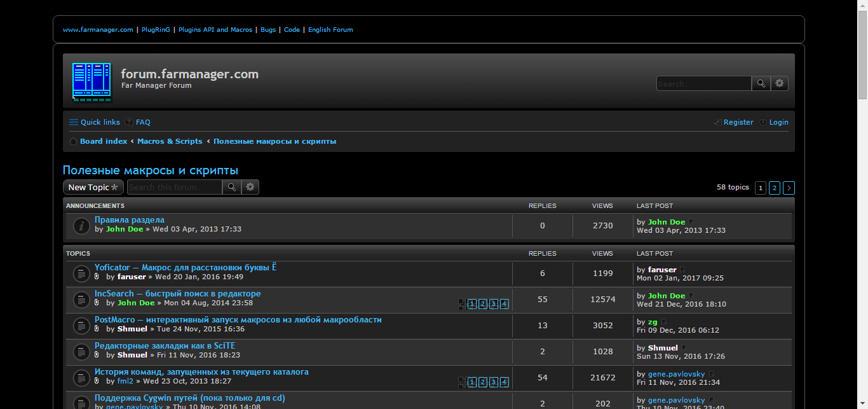Go to next topics page via arrow

(x=789, y=188)
